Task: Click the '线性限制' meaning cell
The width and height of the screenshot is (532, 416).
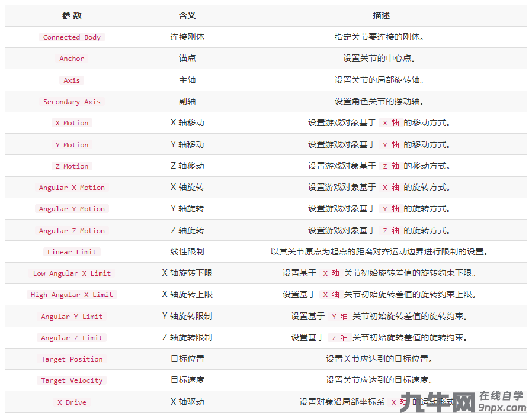Action: pyautogui.click(x=187, y=251)
